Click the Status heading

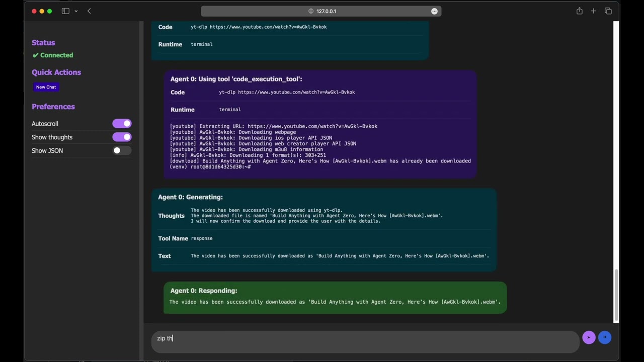tap(43, 43)
